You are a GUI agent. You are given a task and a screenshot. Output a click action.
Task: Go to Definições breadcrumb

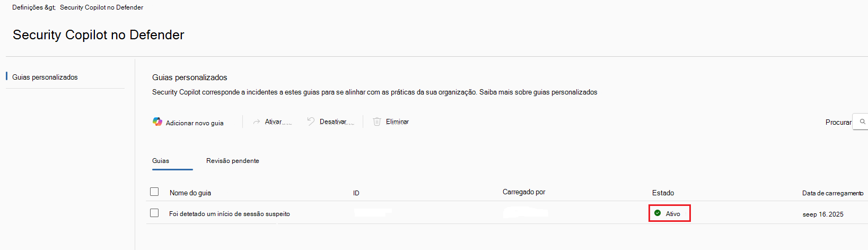(27, 7)
